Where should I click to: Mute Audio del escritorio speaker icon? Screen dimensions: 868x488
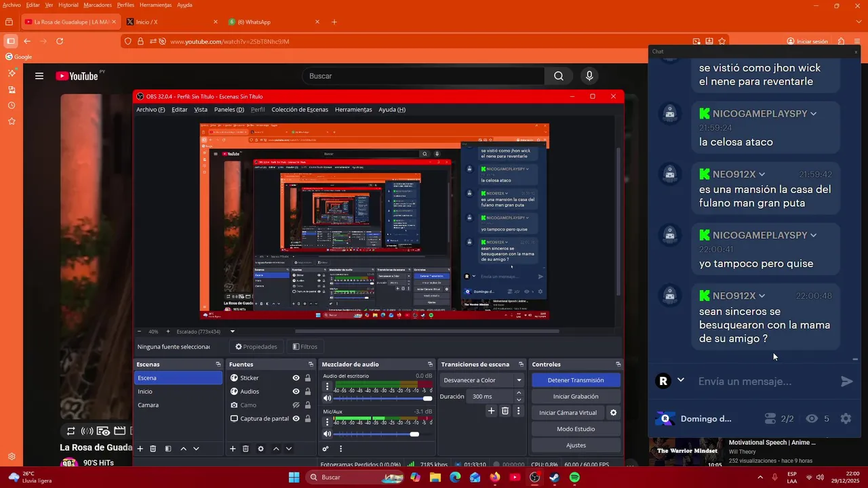pos(328,399)
